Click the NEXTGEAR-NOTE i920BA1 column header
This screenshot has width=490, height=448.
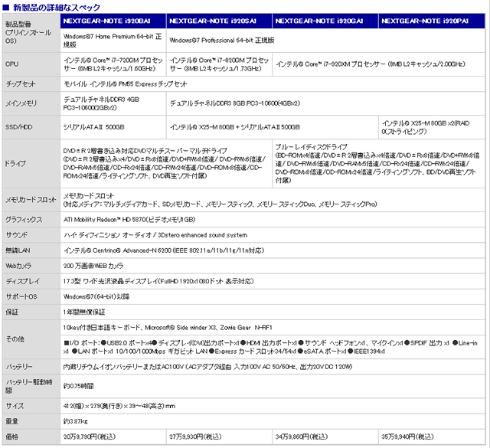(113, 21)
